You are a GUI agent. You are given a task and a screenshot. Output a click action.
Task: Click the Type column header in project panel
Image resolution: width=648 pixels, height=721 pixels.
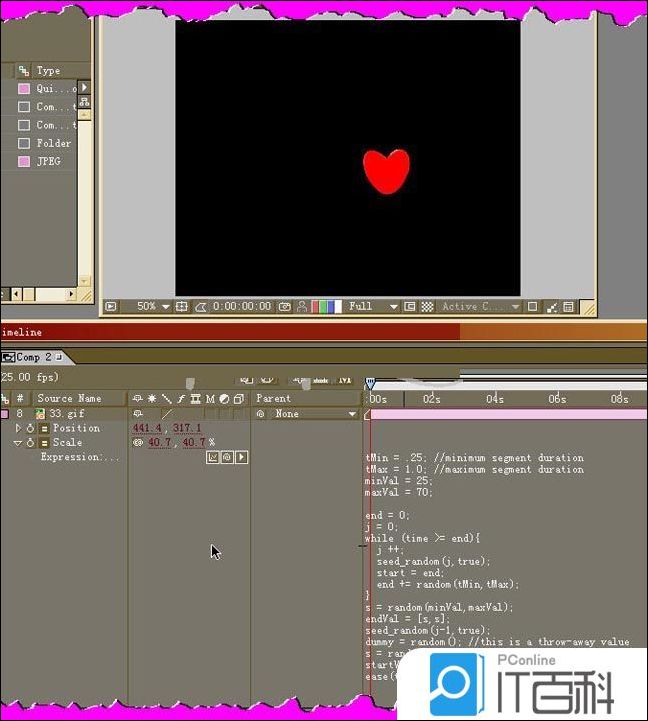(x=49, y=71)
